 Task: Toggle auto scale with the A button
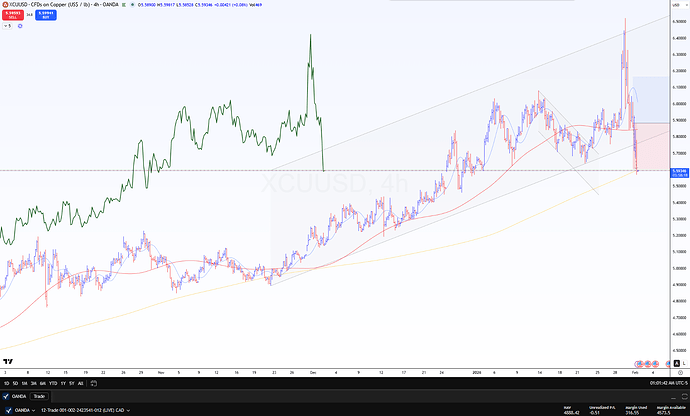pyautogui.click(x=677, y=363)
